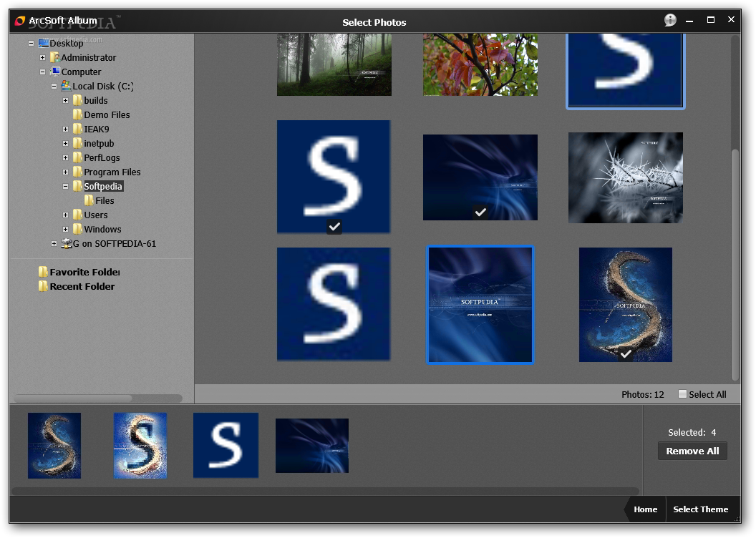Select the autumn leaves photo thumbnail
756x538 pixels.
coord(480,64)
